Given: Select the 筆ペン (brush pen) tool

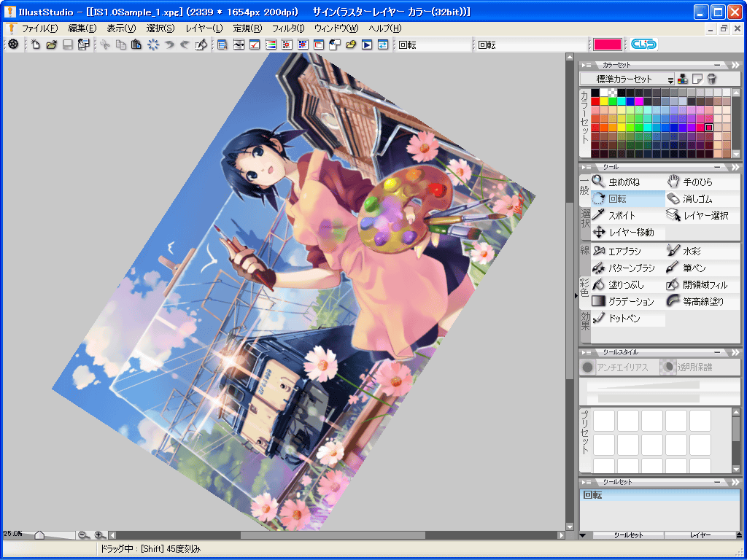Looking at the screenshot, I should (x=703, y=268).
